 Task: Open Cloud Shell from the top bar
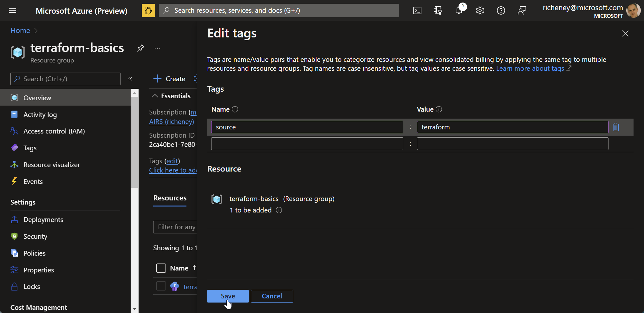(417, 11)
